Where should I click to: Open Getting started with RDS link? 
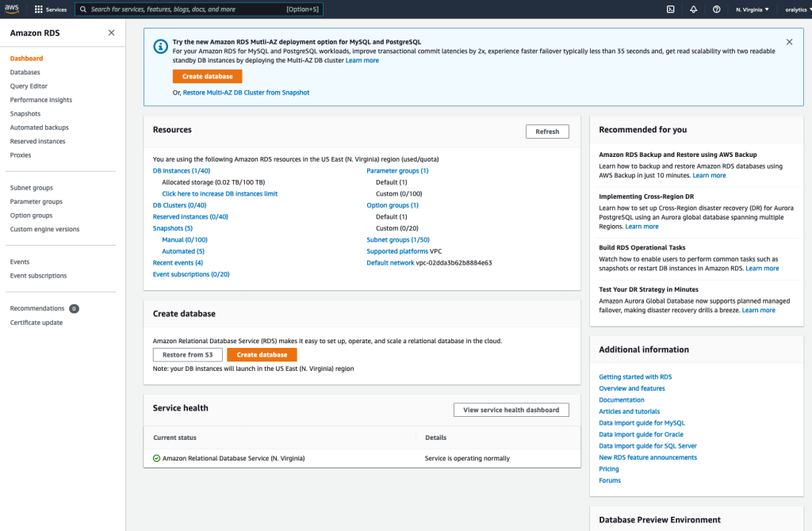pos(635,377)
